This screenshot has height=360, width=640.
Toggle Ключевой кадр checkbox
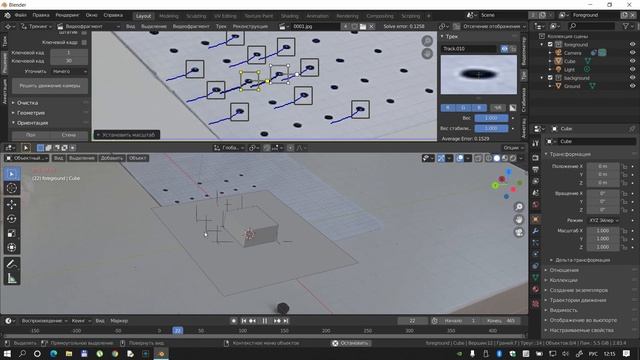pos(84,42)
